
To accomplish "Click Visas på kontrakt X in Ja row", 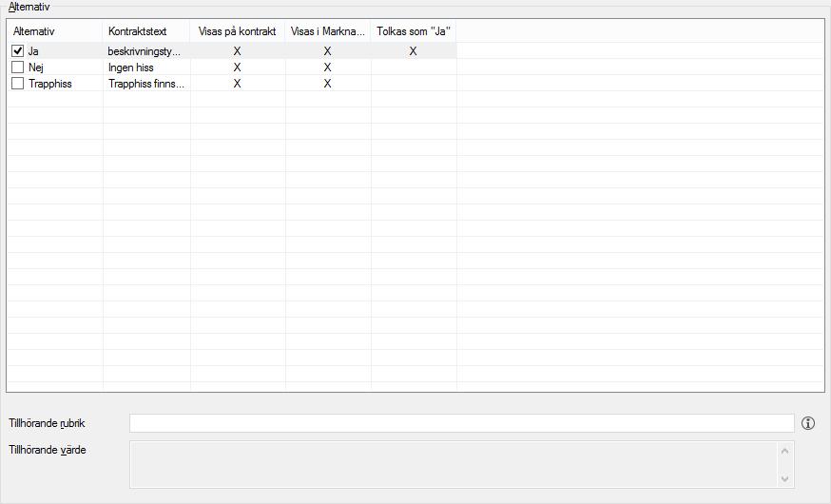I will click(x=237, y=51).
